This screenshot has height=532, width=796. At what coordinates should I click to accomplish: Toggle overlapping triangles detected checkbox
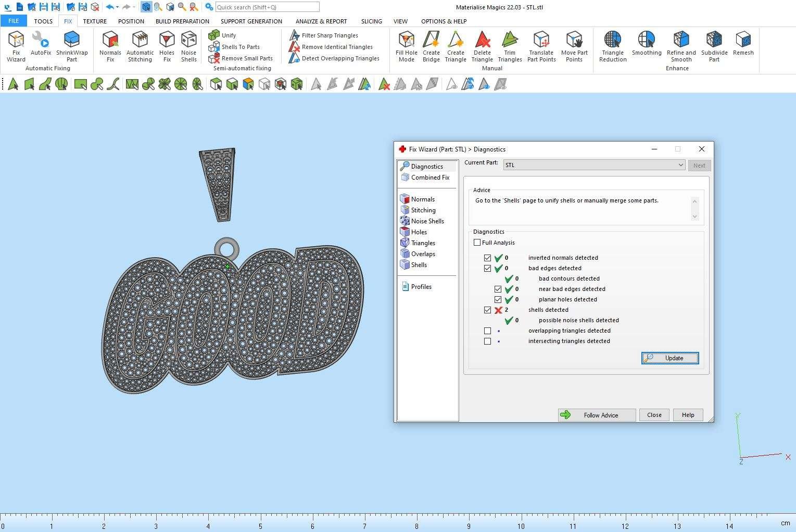(x=487, y=331)
